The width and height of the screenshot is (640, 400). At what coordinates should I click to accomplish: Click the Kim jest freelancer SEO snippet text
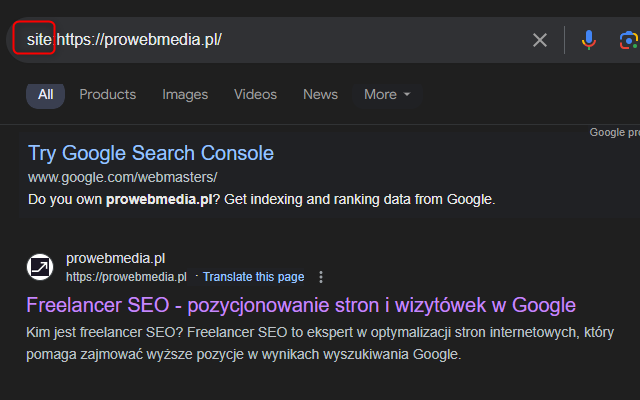coord(320,343)
